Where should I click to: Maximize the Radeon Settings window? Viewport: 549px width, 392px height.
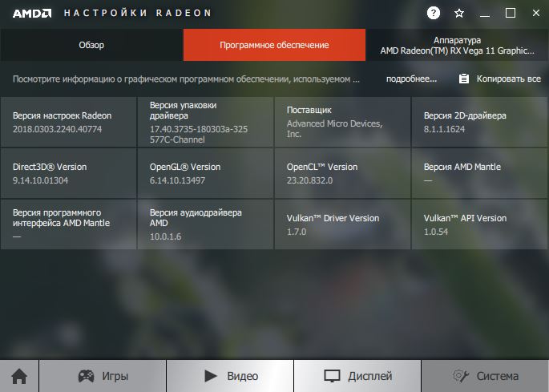click(511, 14)
